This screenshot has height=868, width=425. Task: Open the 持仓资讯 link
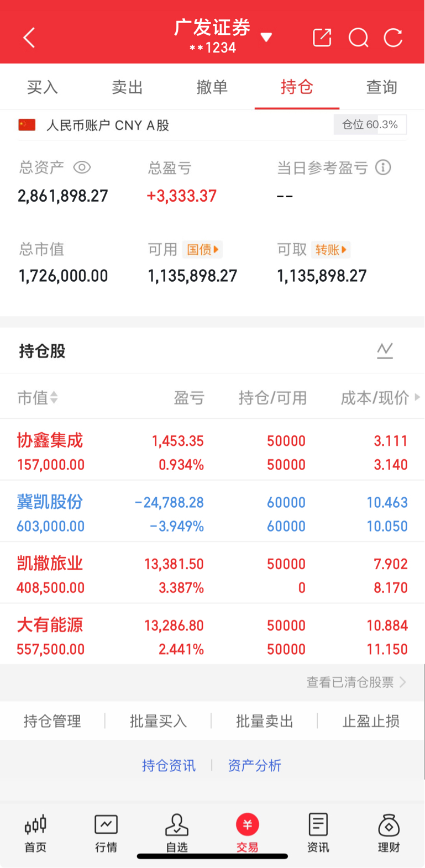(169, 765)
